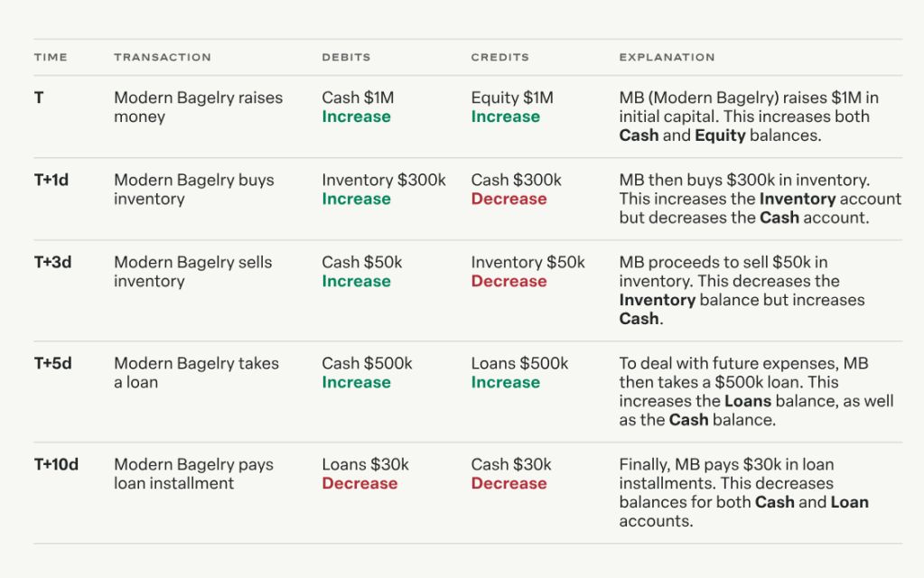Image resolution: width=924 pixels, height=578 pixels.
Task: Click the "Loans $500k" credit entry
Action: point(519,363)
